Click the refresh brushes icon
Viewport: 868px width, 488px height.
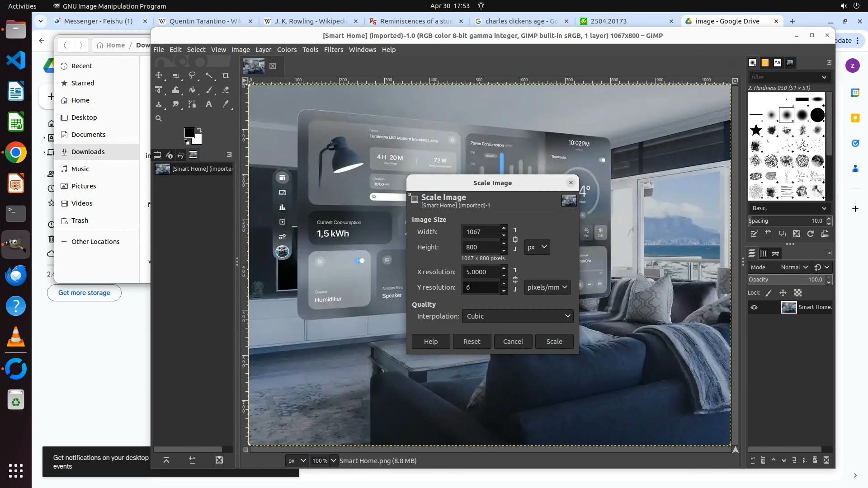(x=811, y=234)
